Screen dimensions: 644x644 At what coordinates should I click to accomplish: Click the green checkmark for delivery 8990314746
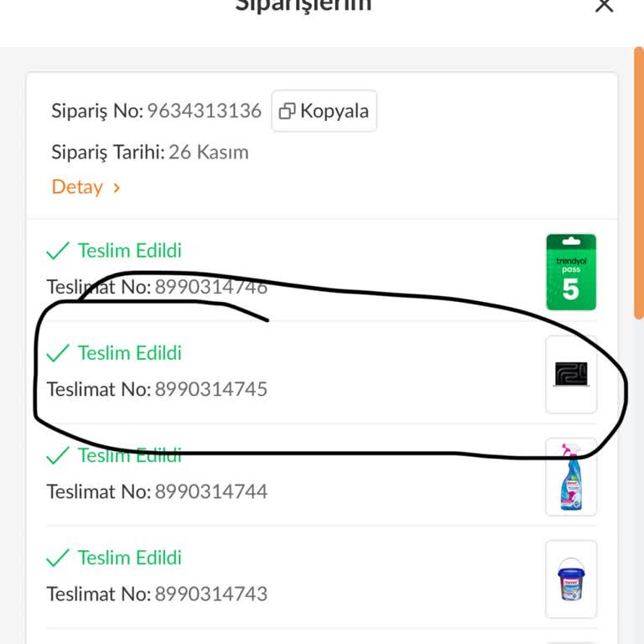click(x=58, y=251)
